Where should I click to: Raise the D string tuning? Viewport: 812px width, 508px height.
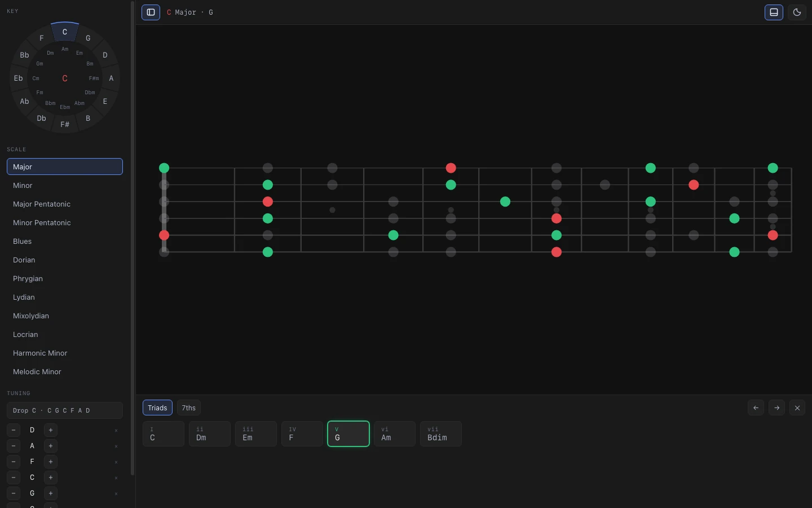point(51,430)
